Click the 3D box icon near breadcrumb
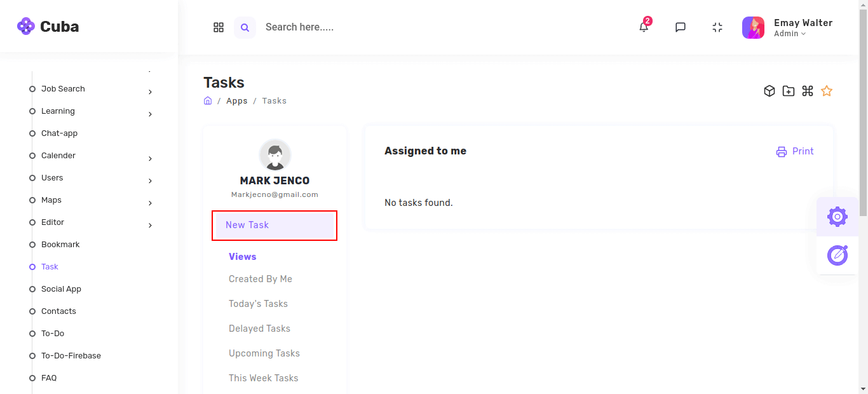Screen dimensions: 868x394 pyautogui.click(x=769, y=91)
